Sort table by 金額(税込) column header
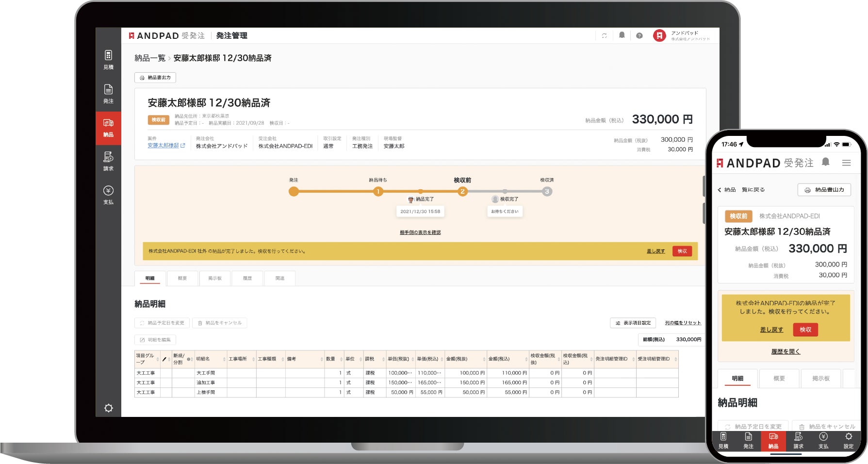 508,359
